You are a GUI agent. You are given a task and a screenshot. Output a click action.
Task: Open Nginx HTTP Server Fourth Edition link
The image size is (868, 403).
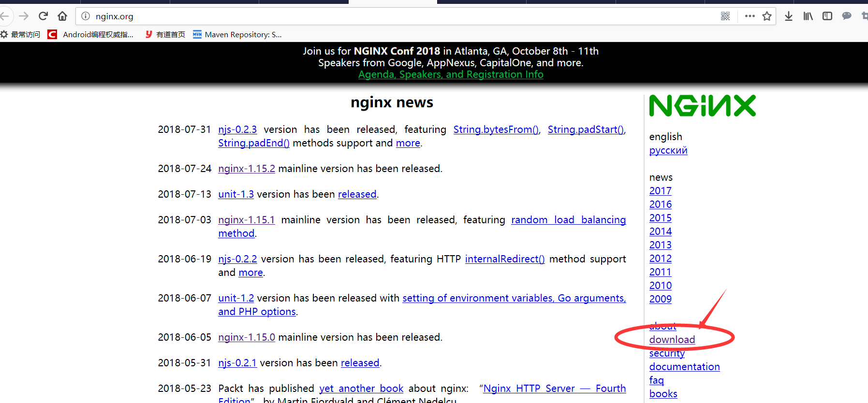[555, 389]
